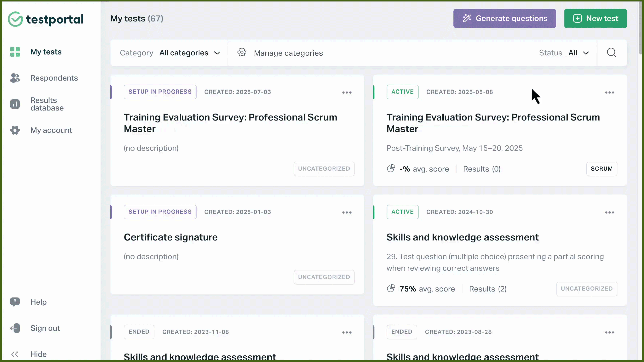Click the Help icon in sidebar
This screenshot has width=644, height=362.
click(x=15, y=302)
